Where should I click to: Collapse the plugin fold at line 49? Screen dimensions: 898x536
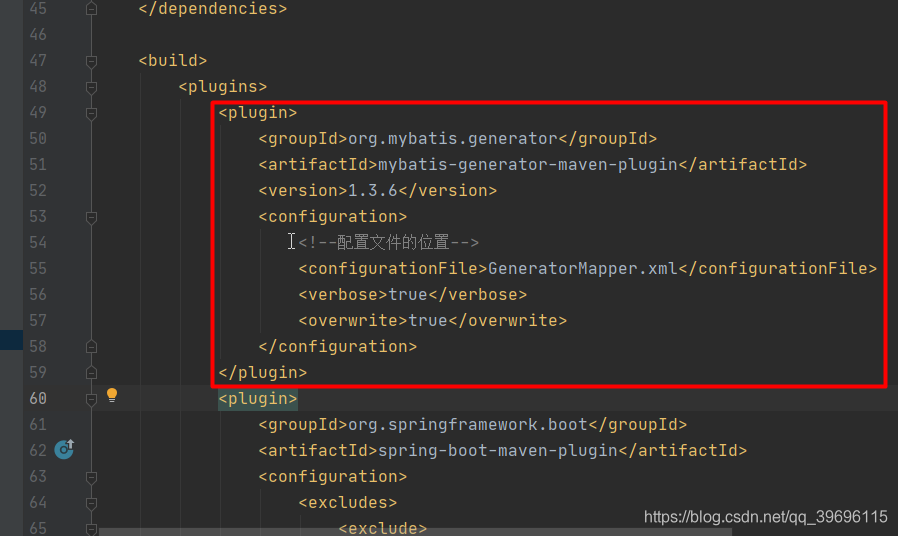click(91, 113)
